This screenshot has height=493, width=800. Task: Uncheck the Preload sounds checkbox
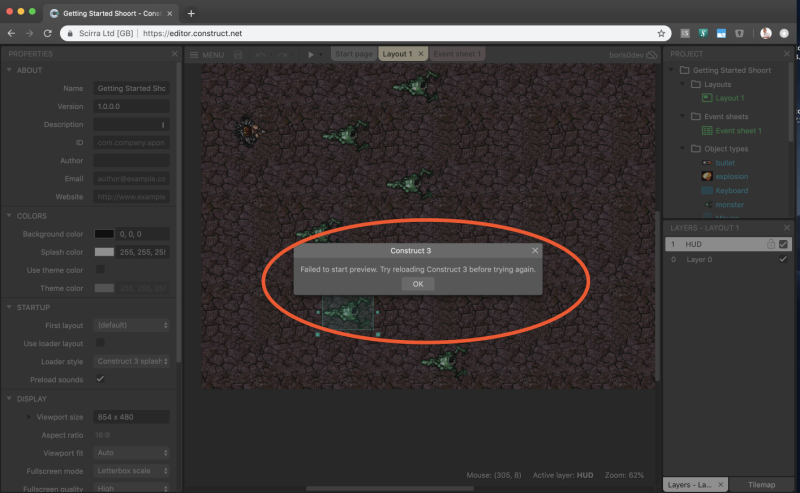pos(100,379)
